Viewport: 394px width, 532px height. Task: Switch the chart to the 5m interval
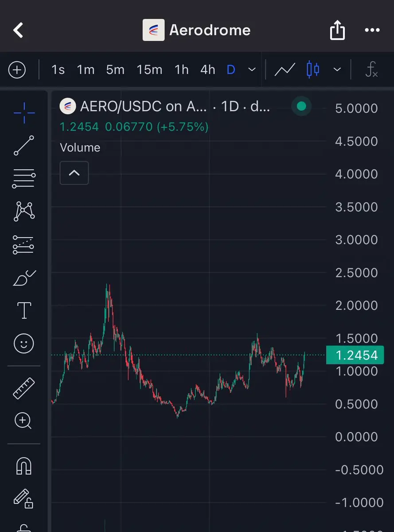[x=115, y=70]
